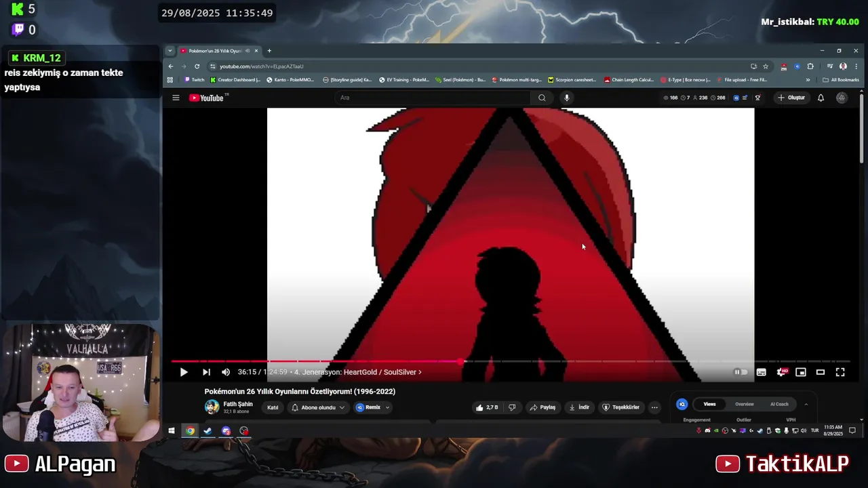868x488 pixels.
Task: Focus the 'Ara' search field
Action: [x=434, y=98]
